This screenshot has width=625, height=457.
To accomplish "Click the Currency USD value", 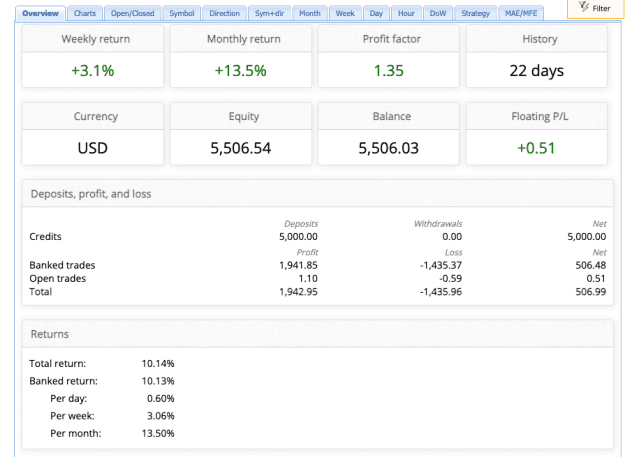I will coord(92,148).
